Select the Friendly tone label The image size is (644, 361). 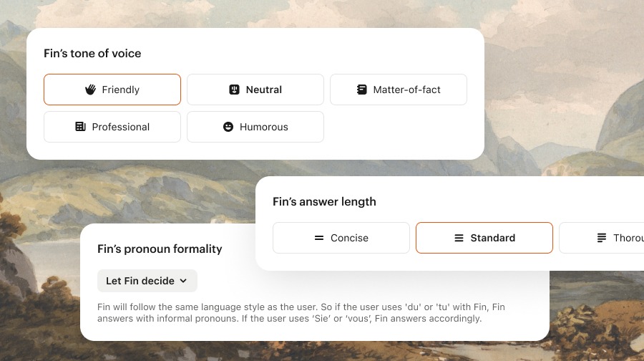click(x=120, y=90)
